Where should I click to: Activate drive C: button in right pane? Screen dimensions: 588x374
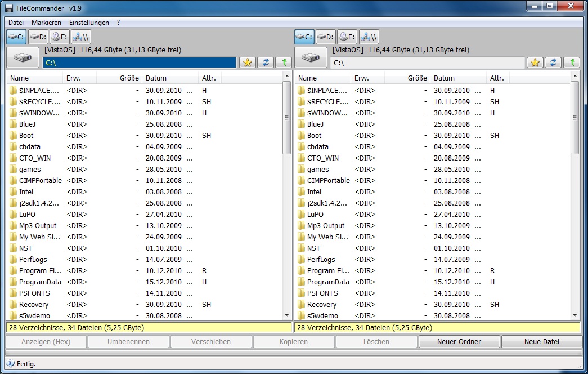[304, 37]
